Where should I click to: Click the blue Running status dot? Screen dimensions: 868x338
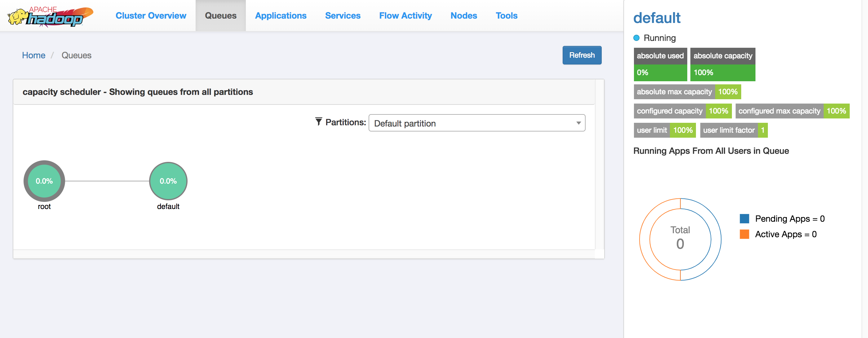pos(636,38)
